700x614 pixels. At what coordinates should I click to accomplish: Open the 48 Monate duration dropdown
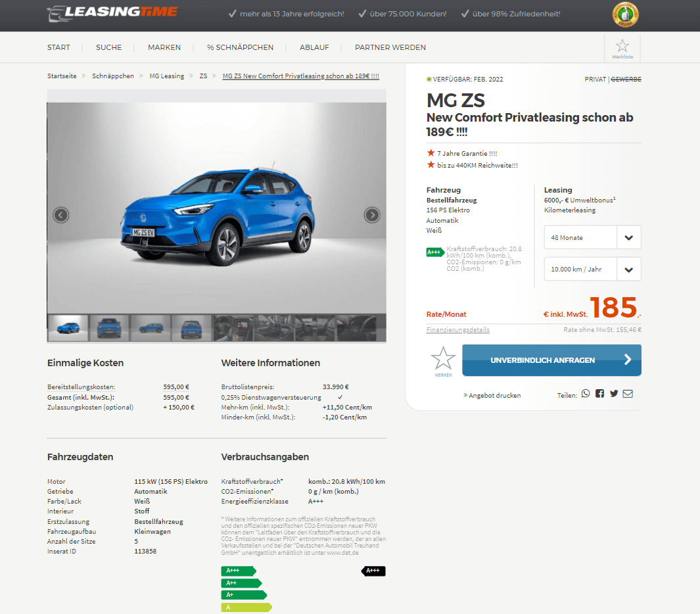592,237
